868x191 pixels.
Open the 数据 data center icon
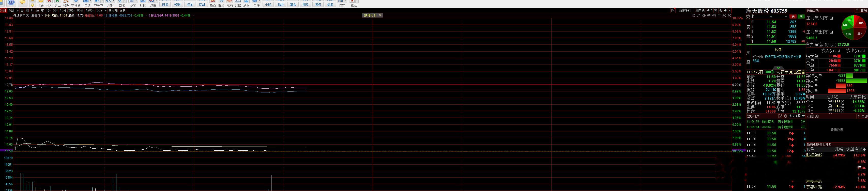(238, 3)
